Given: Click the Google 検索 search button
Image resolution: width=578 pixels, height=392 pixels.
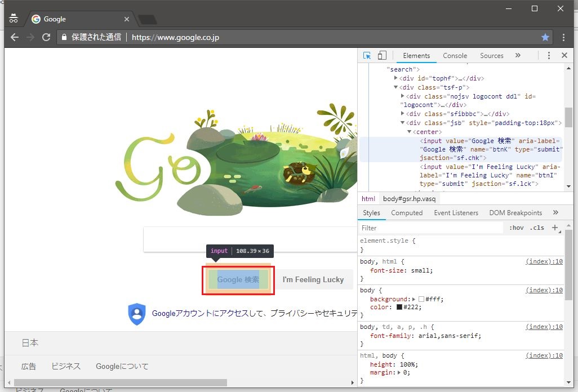Looking at the screenshot, I should click(x=238, y=279).
